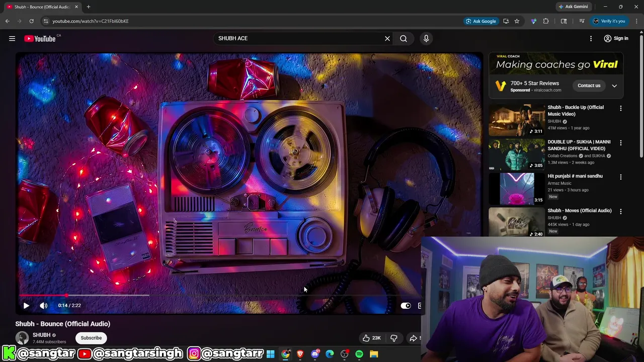Open the YouTube guide hamburger menu

(12, 39)
